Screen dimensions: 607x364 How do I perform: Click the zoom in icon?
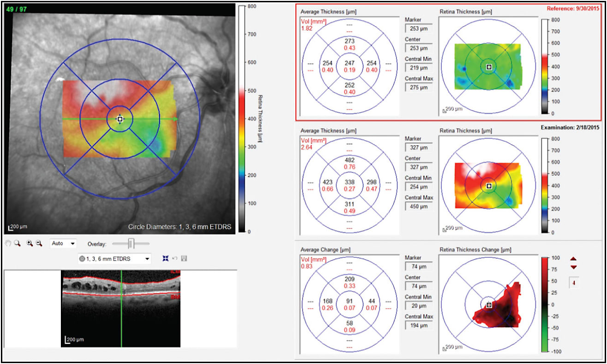[29, 243]
